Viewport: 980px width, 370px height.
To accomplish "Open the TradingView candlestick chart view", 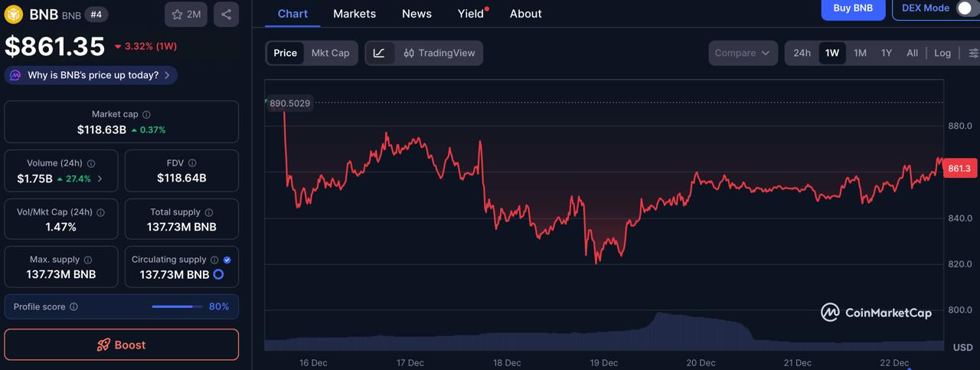I will click(x=439, y=53).
